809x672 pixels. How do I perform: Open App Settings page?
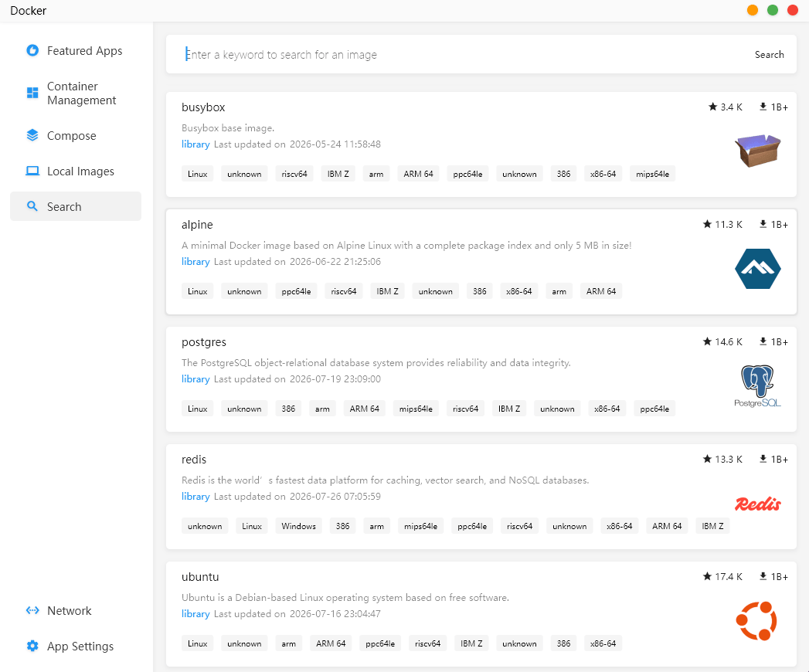coord(75,647)
